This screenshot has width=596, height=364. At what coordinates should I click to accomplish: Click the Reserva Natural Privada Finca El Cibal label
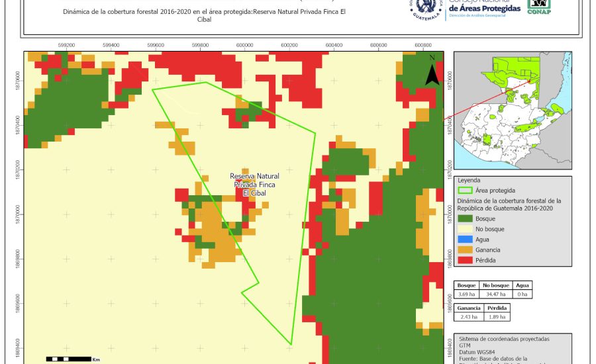(254, 184)
